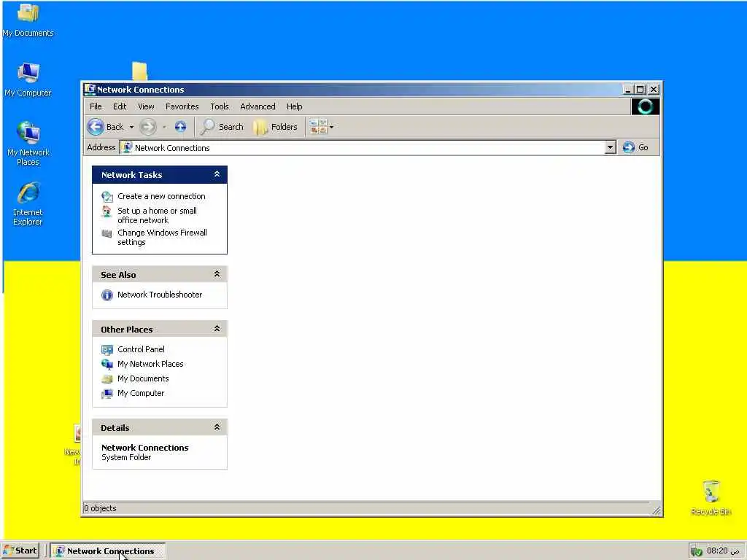Viewport: 747px width, 560px height.
Task: Go up one folder level
Action: (x=180, y=127)
